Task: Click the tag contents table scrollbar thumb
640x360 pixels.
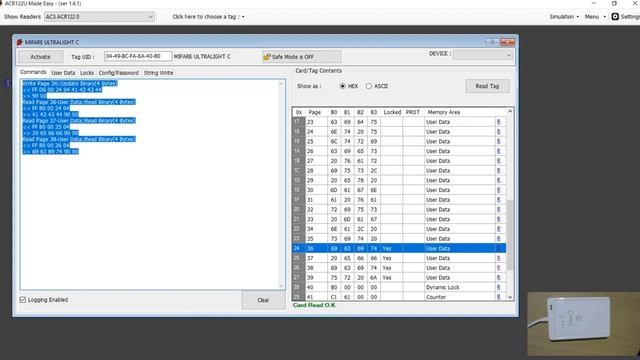Action: 510,235
